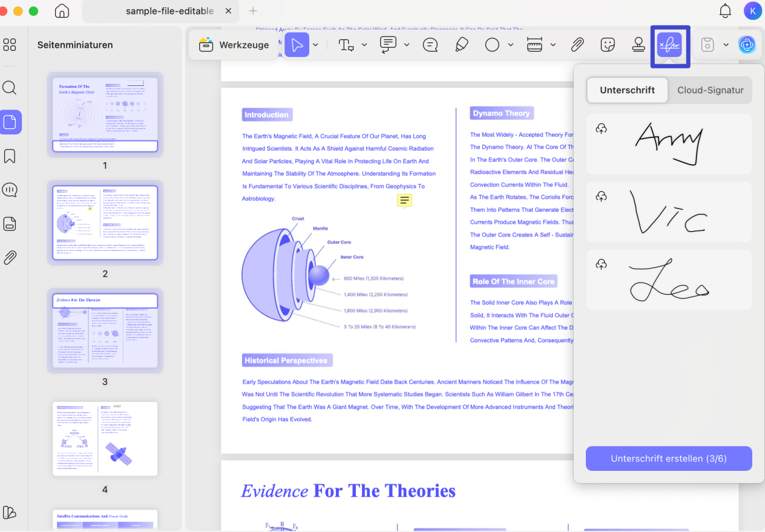Open the bookmarks sidebar panel

(10, 156)
